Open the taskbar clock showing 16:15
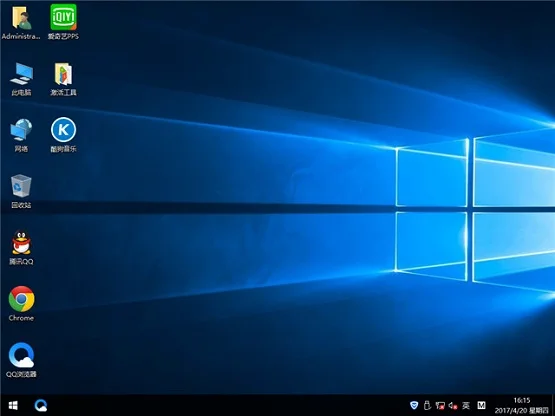The image size is (555, 416). tap(522, 405)
